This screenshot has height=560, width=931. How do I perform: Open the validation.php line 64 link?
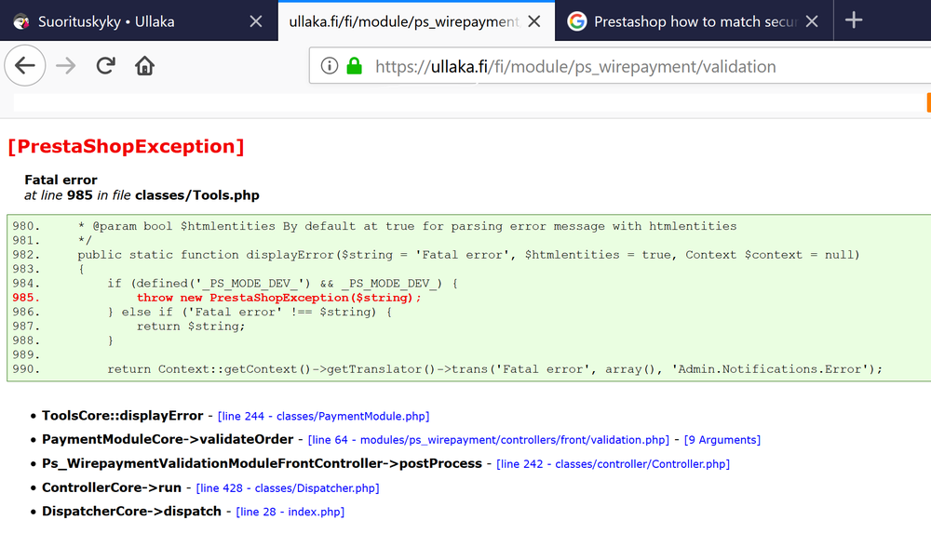489,440
